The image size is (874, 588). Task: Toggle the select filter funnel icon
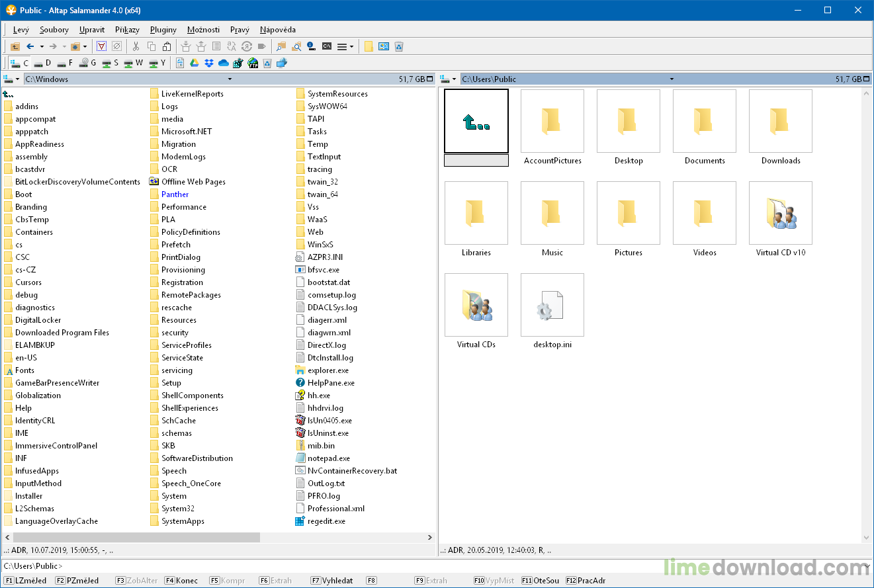(101, 46)
